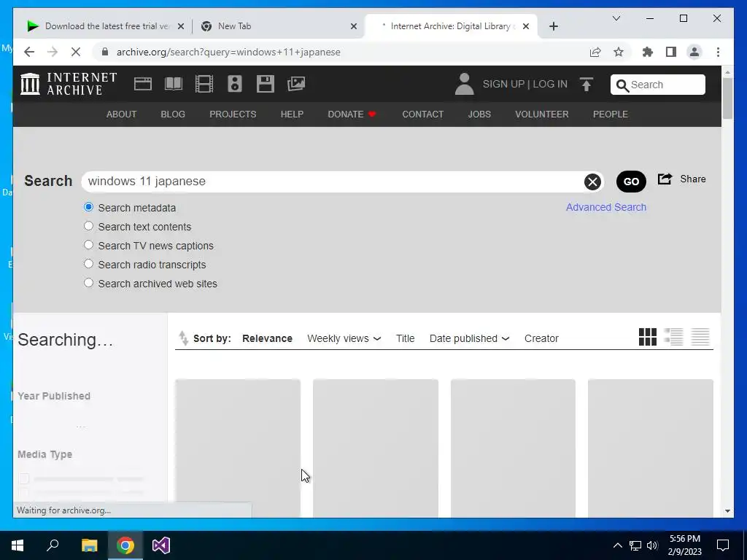Open the VOLUNTEER menu item
The image size is (747, 560).
click(542, 114)
